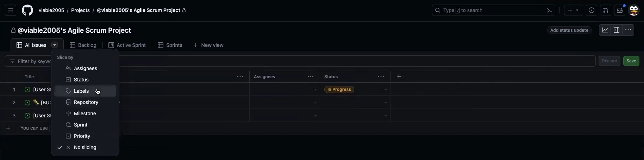Open the Create new dropdown in header
The image size is (644, 160).
coord(573,10)
